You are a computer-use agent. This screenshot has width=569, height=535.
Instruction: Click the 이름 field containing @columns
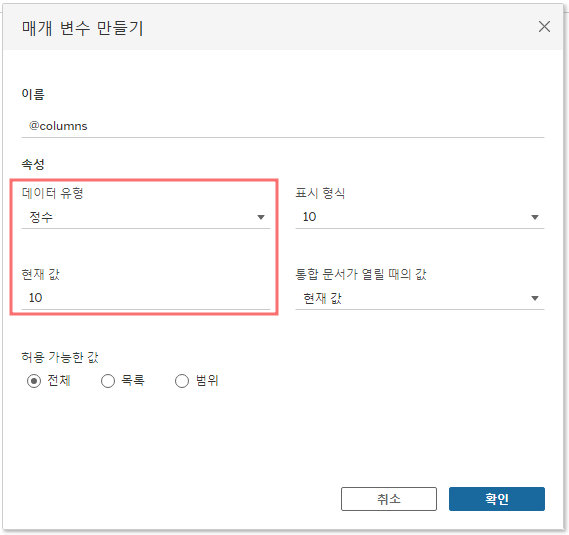click(283, 126)
